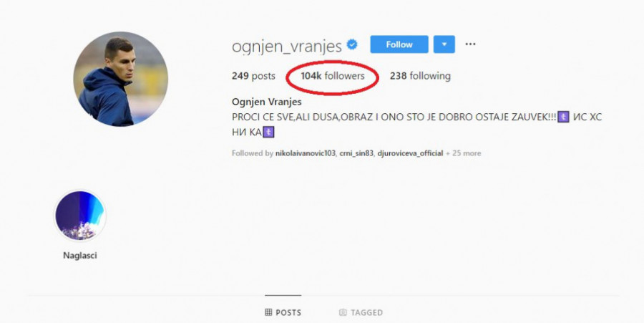Viewport: 644px width, 323px height.
Task: Expand the suggested accounts dropdown arrow
Action: [444, 44]
